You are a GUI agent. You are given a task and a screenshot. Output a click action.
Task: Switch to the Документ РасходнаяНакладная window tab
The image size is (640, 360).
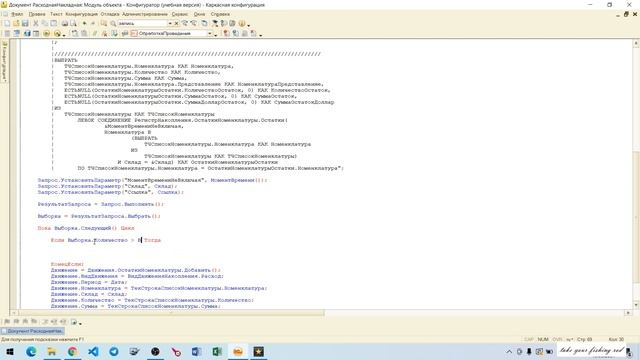tap(32, 331)
